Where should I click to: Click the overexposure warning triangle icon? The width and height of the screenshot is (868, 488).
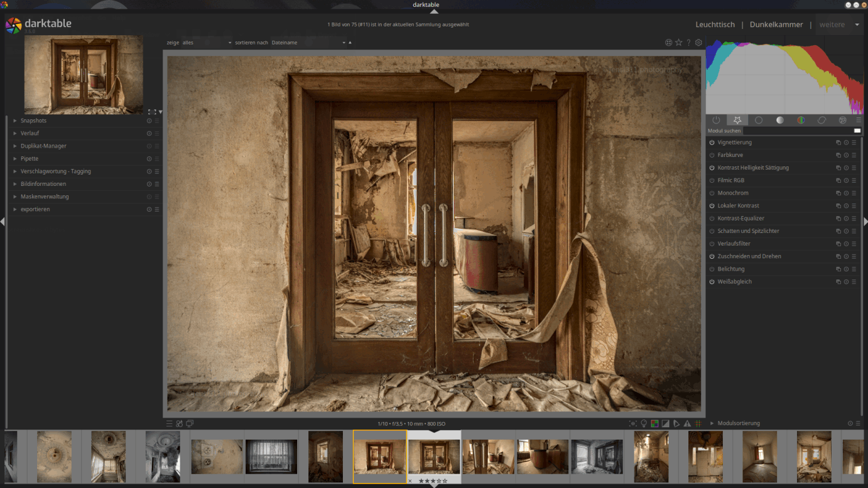point(687,424)
